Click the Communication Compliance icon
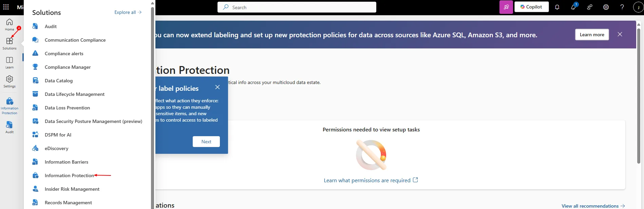Screen dimensions: 644x209 click(35, 40)
